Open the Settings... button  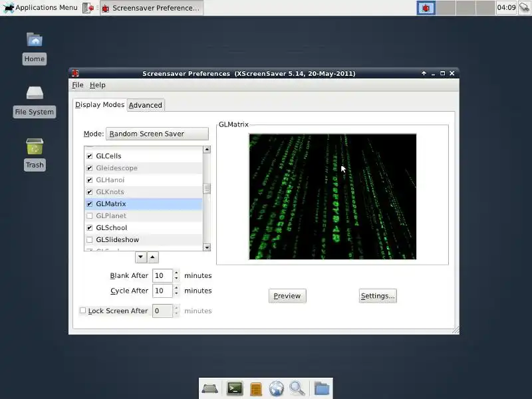tap(378, 296)
